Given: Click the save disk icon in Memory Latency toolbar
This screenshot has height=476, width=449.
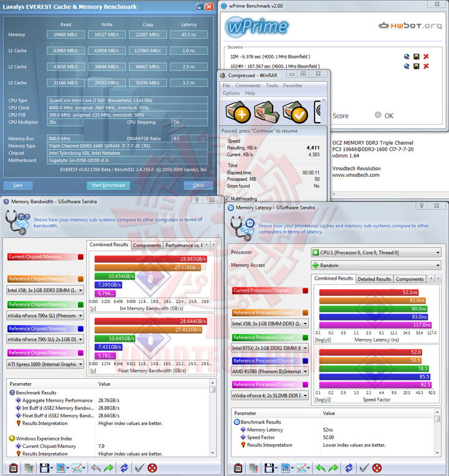Looking at the screenshot, I should (x=269, y=468).
